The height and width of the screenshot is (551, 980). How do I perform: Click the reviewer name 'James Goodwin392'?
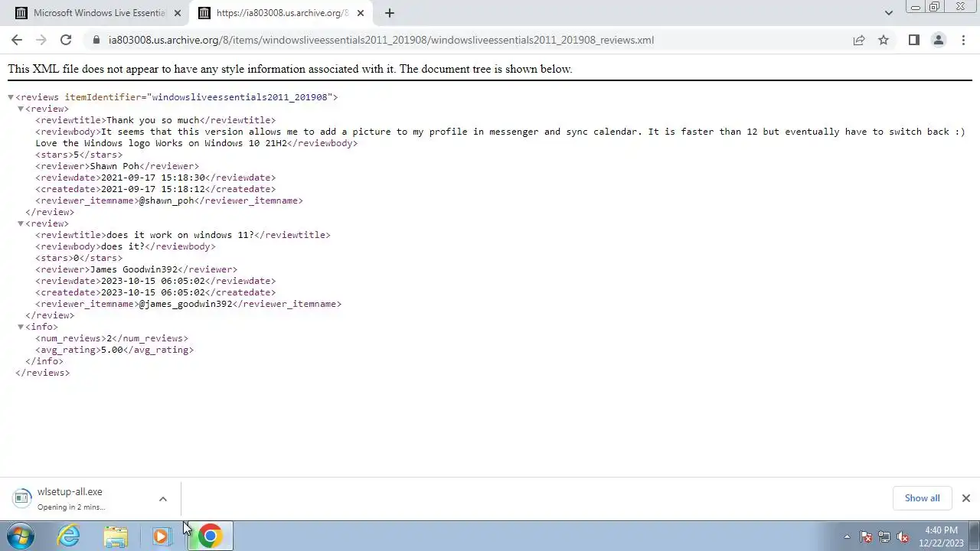134,269
